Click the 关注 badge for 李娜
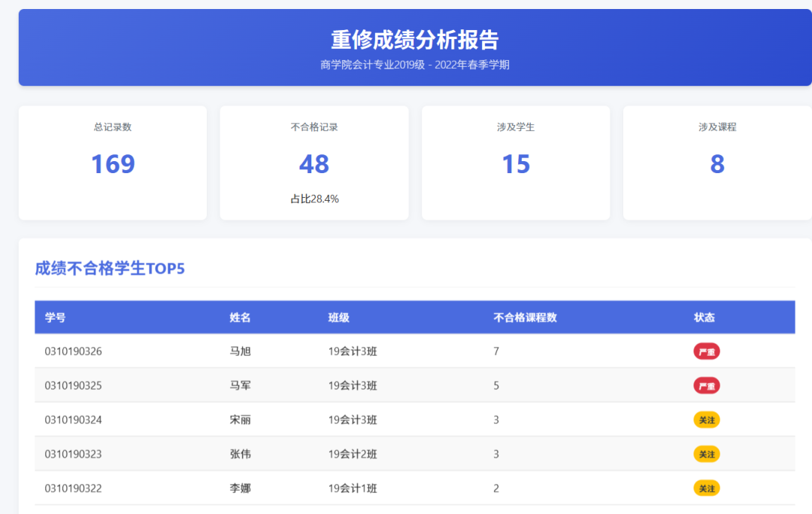Viewport: 812px width, 514px height. (x=706, y=488)
